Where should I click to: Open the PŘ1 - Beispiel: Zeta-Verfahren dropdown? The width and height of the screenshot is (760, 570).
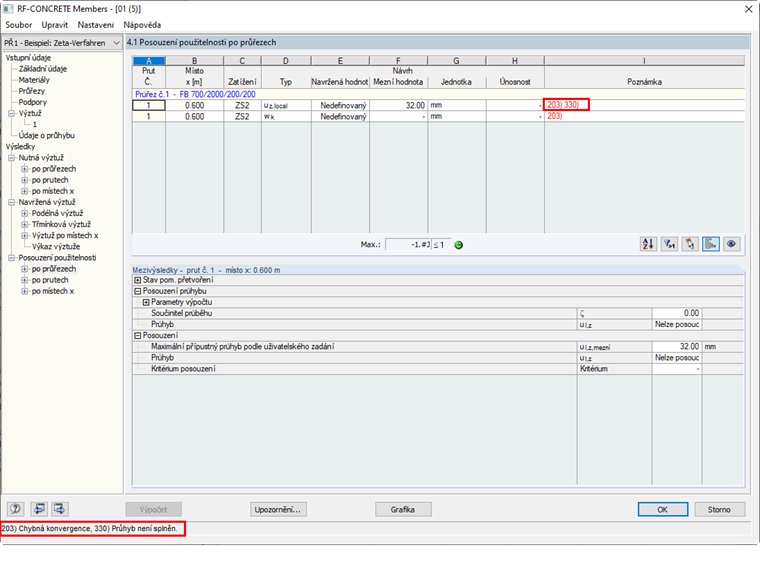[62, 43]
